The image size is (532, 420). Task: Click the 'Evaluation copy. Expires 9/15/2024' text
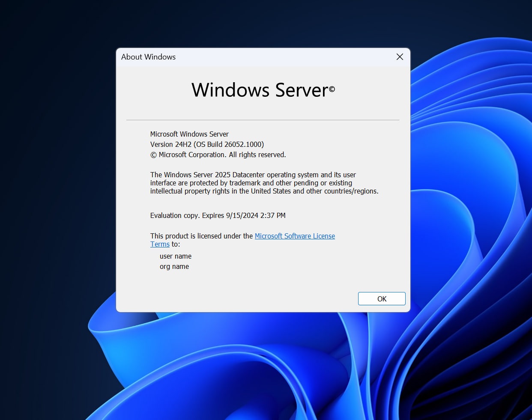click(x=218, y=215)
